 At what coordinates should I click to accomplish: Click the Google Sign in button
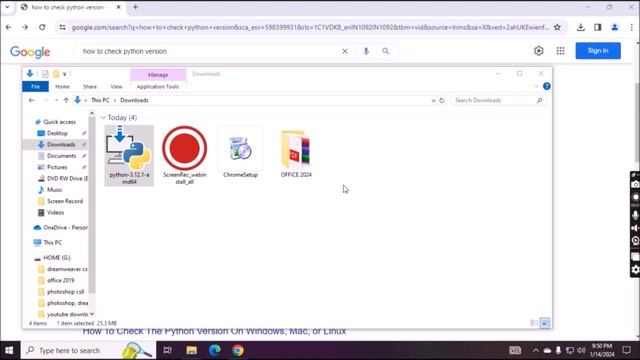tap(598, 51)
